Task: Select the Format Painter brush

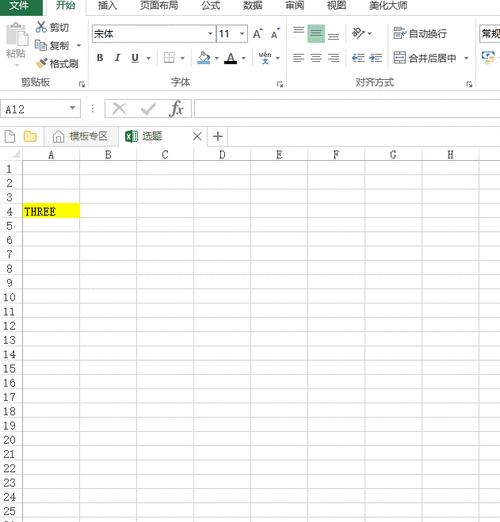Action: (x=41, y=63)
